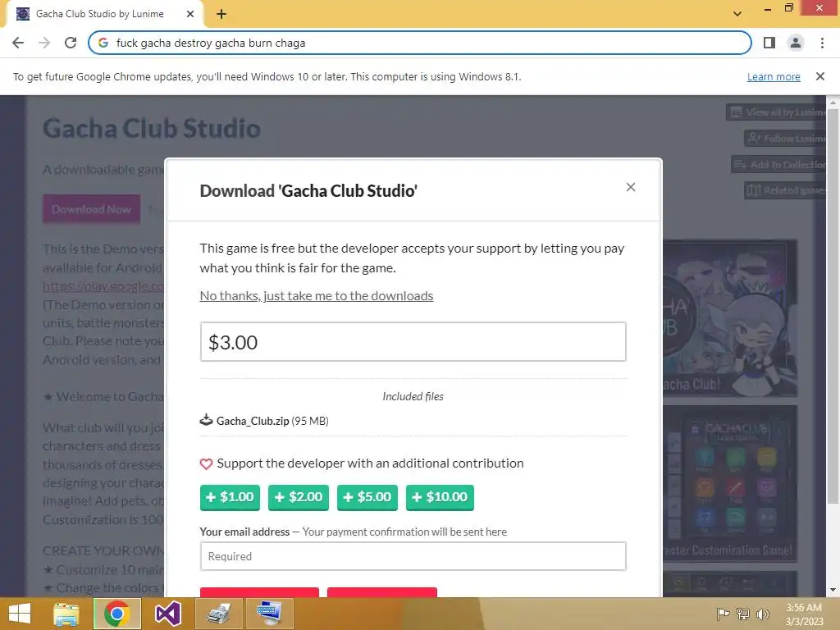Click the Download Now button behind dialog
The width and height of the screenshot is (840, 630).
(92, 209)
